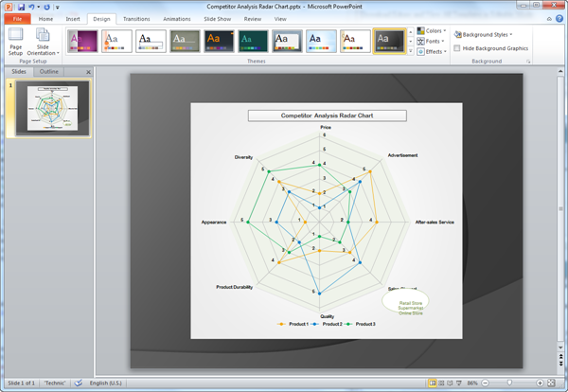The height and width of the screenshot is (392, 568).
Task: Select slide 1 thumbnail
Action: point(52,108)
